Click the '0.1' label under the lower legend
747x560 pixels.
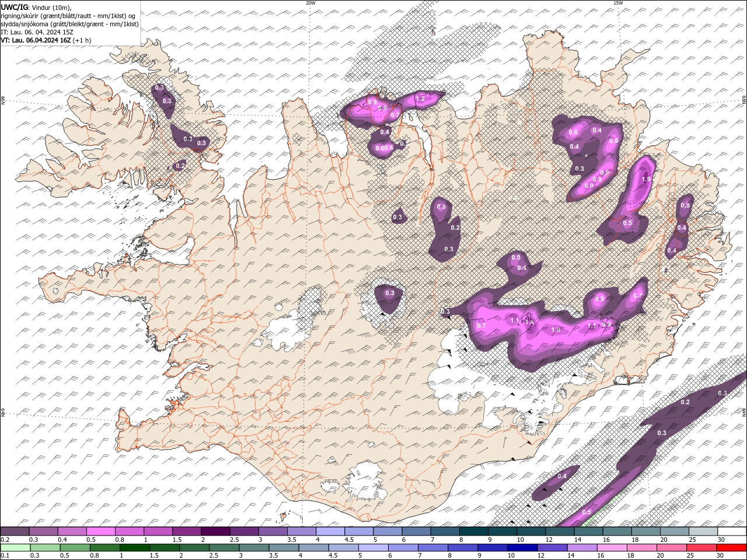click(x=5, y=556)
